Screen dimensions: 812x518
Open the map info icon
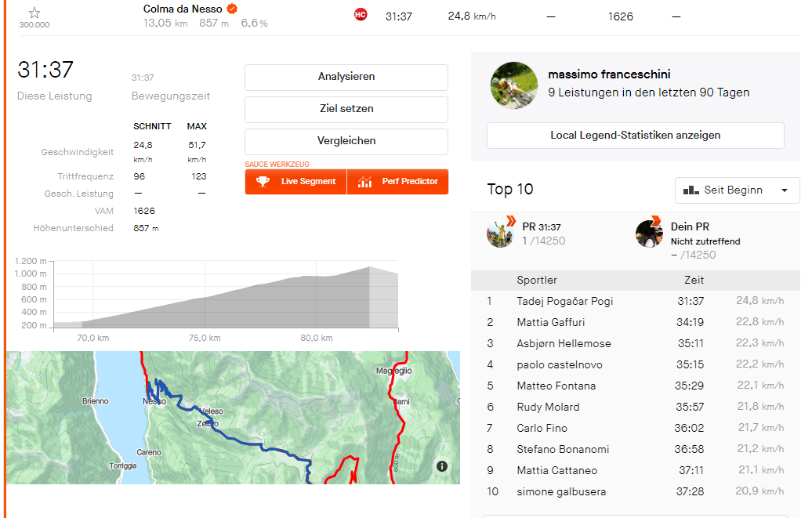tap(442, 466)
